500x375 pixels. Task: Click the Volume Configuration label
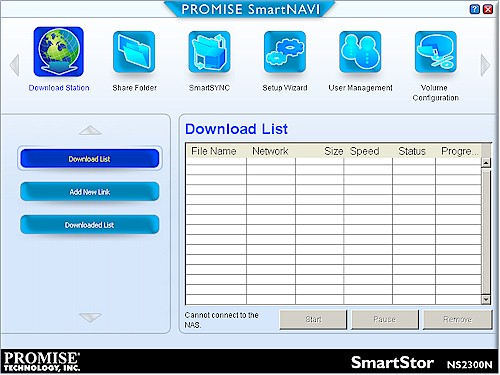point(435,93)
